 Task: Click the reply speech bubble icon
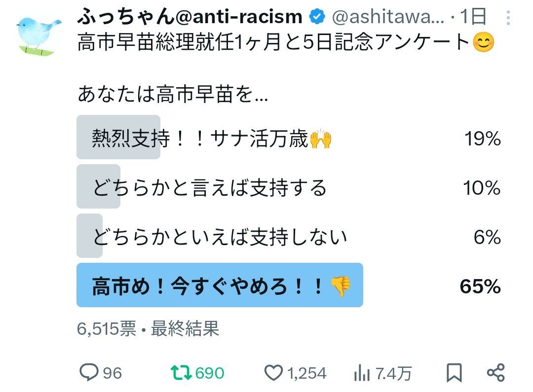click(89, 373)
